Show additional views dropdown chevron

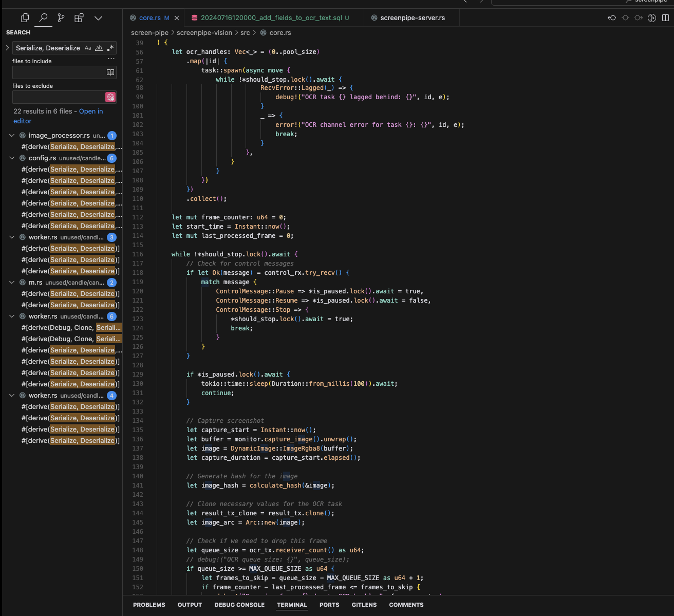(x=98, y=18)
